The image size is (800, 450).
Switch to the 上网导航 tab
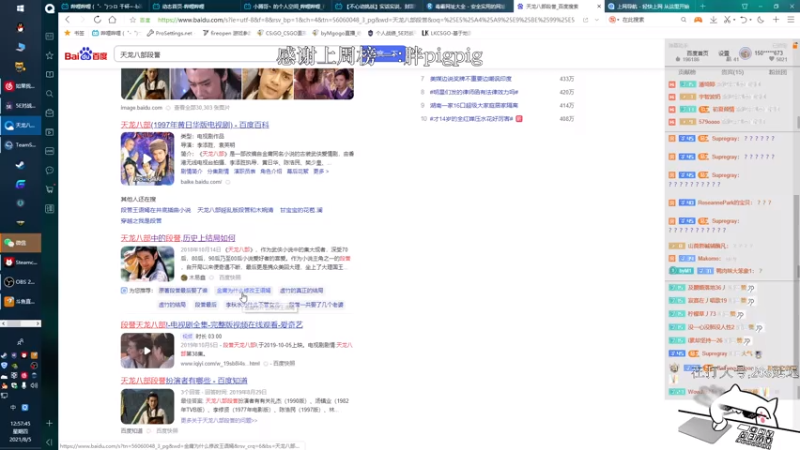point(649,6)
